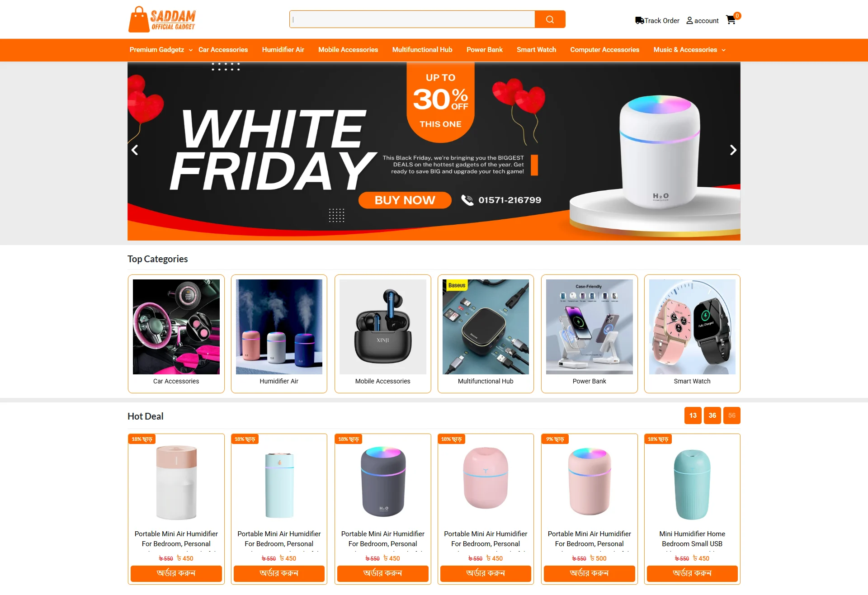Open the Power Bank menu item

pyautogui.click(x=485, y=50)
